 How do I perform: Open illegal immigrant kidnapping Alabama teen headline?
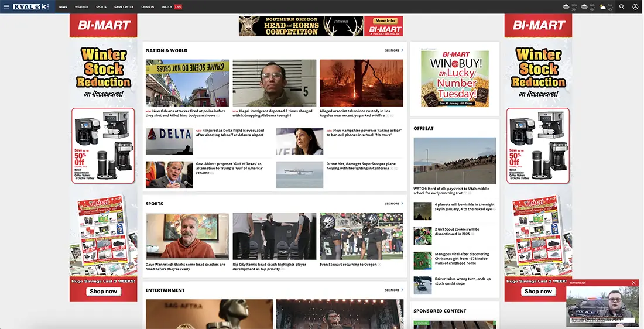pyautogui.click(x=273, y=114)
